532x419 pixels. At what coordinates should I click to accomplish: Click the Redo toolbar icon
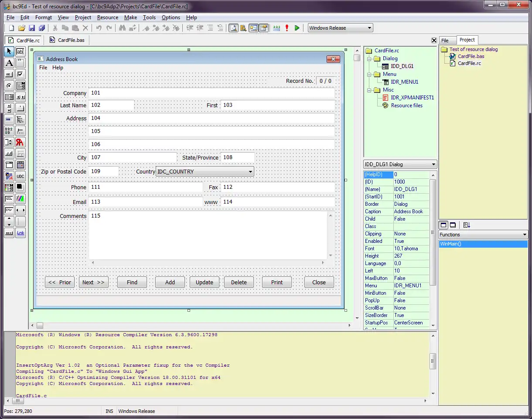[109, 28]
